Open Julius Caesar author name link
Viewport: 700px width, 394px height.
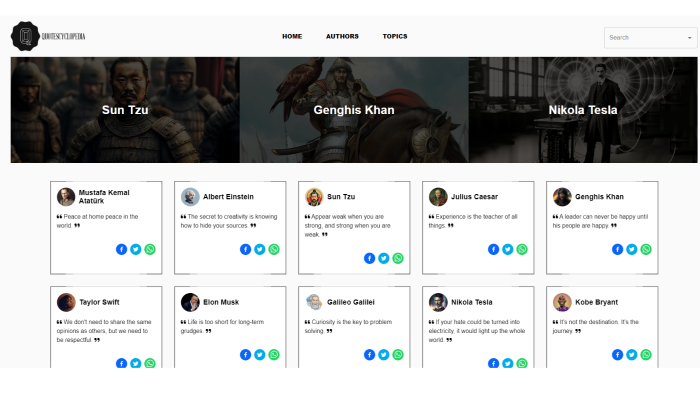(474, 197)
